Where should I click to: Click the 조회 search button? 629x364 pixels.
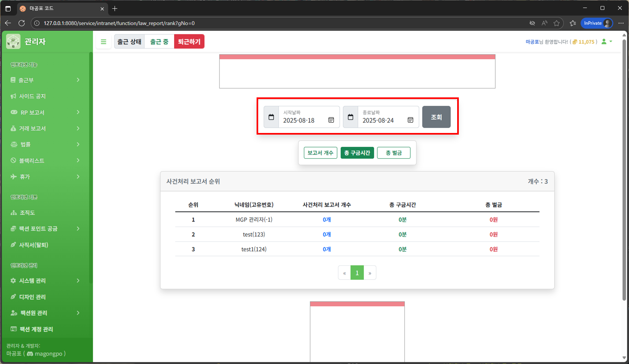[x=436, y=117]
